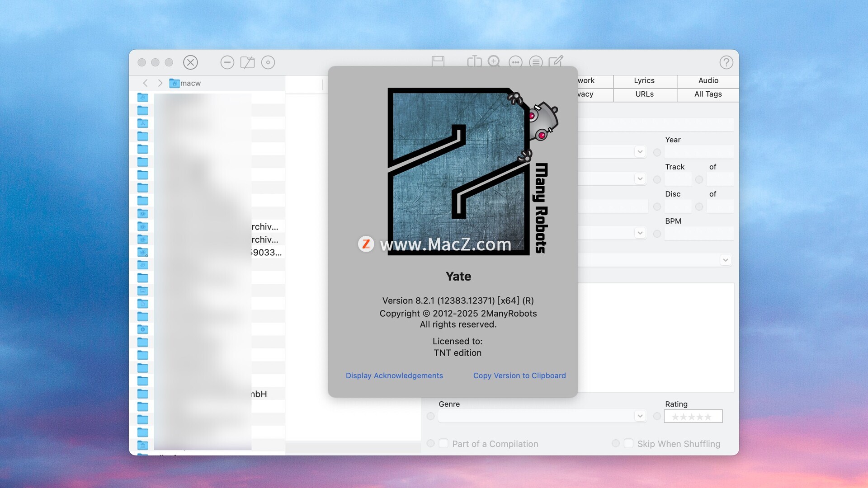Open the wide dropdown below the BPM row

click(725, 260)
